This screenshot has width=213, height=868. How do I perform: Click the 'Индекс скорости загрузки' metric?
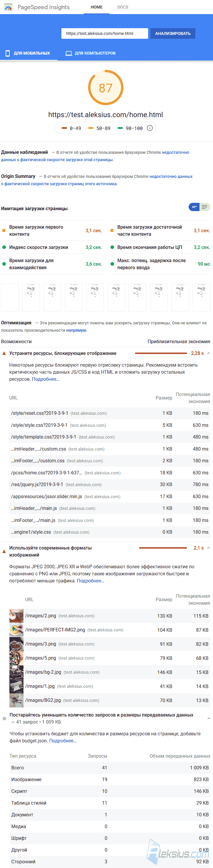(x=52, y=247)
